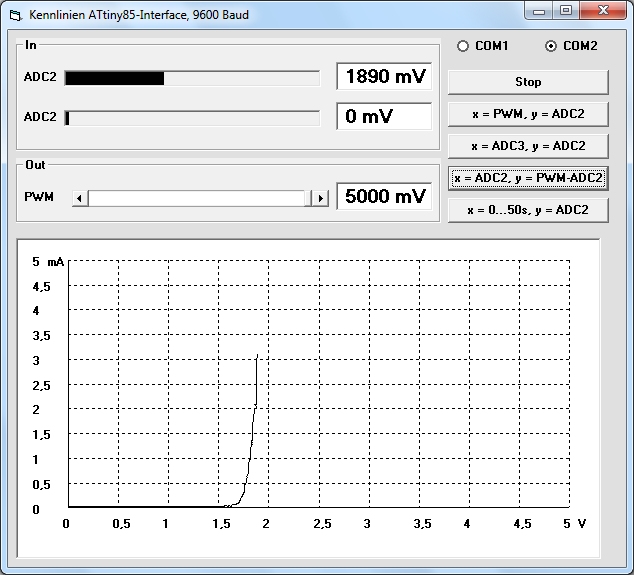Close the Kennlinien ATtiny85-Interface window
634x575 pixels.
(x=602, y=11)
